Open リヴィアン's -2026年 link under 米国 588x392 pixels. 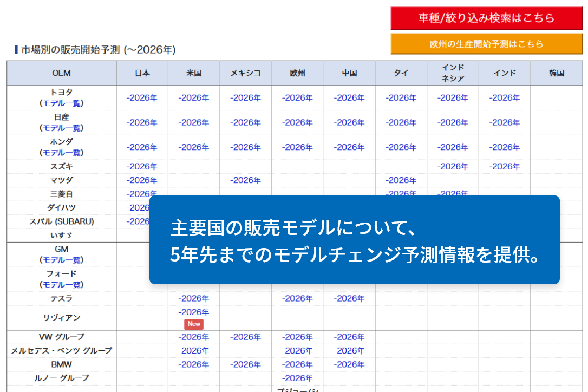[x=193, y=312]
